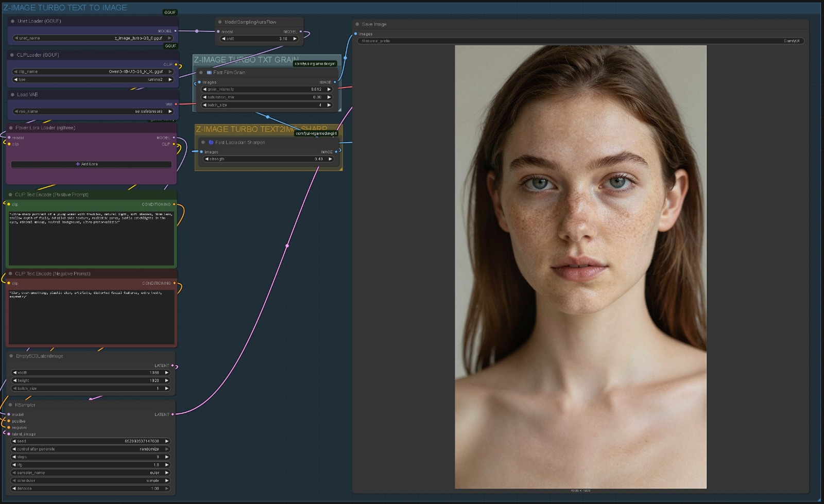824x504 pixels.
Task: Collapse the KSampler node via its dot
Action: point(10,405)
